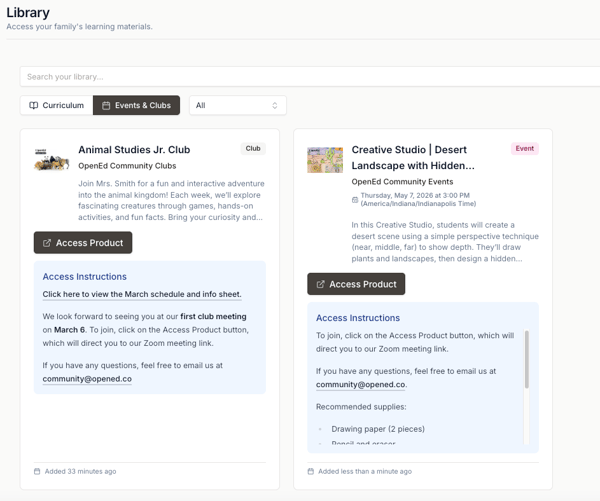The width and height of the screenshot is (600, 501).
Task: Open the Creative Studio desert landscape thumbnail
Action: [325, 160]
